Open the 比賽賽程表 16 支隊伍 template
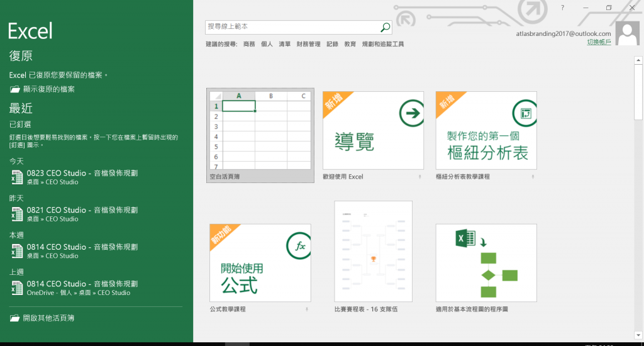 pos(373,251)
